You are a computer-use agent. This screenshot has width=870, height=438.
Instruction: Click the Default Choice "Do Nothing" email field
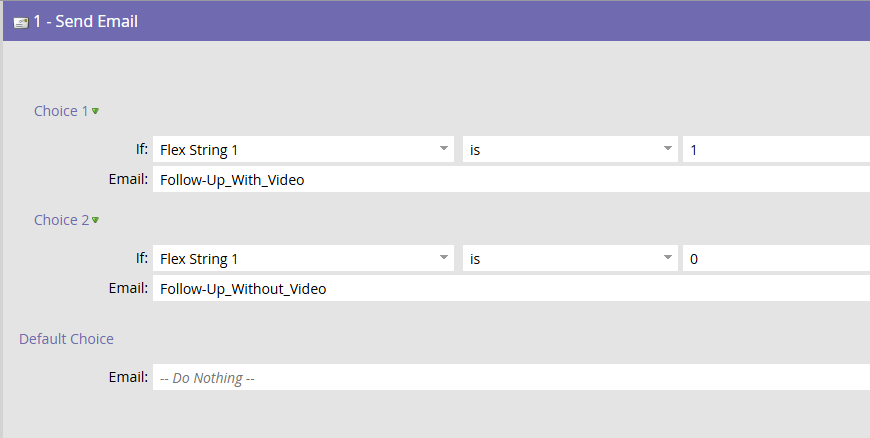coord(510,378)
